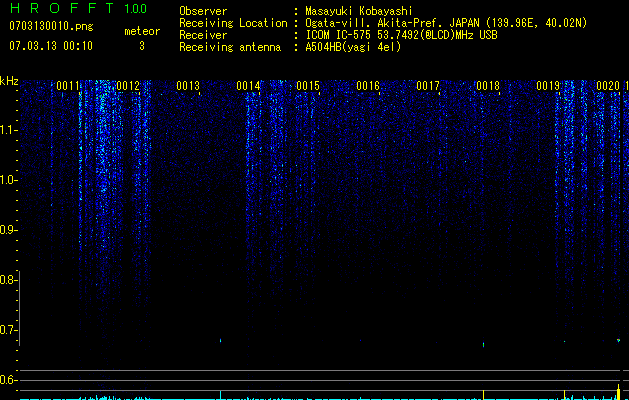The image size is (629, 400).
Task: Click the Ogata-vill. Akita-Pref. JAPAN location text
Action: tap(446, 23)
